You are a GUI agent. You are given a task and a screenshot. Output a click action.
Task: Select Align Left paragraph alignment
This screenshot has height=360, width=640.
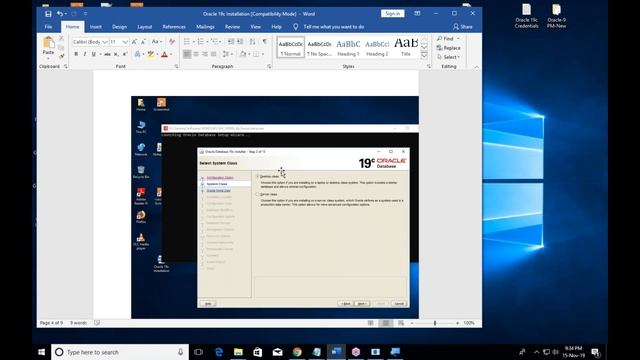pyautogui.click(x=187, y=54)
